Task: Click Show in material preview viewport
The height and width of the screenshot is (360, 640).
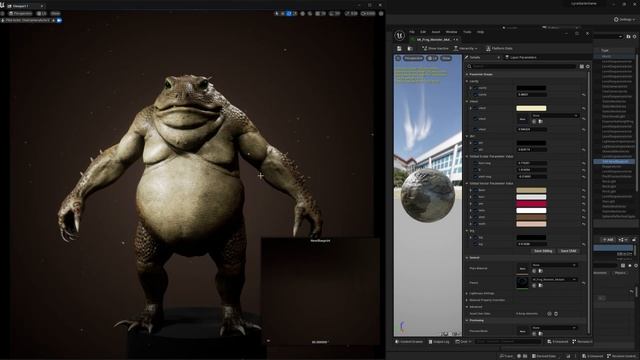Action: coord(446,58)
